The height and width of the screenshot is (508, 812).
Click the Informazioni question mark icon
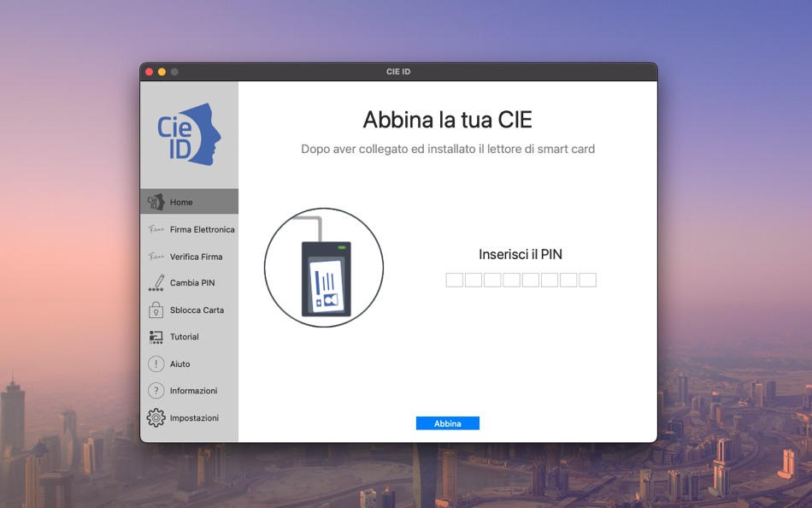[x=156, y=390]
